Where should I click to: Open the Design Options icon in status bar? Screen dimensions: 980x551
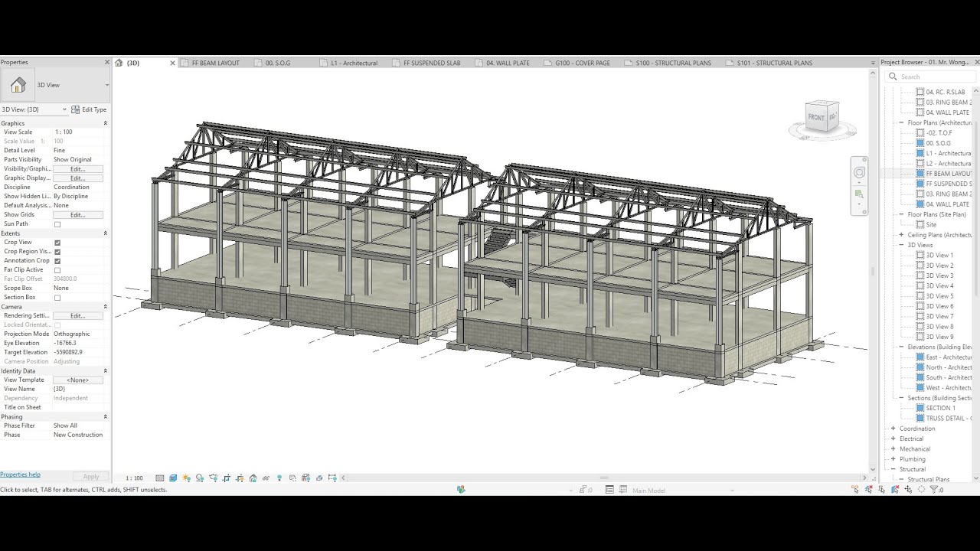pos(609,490)
